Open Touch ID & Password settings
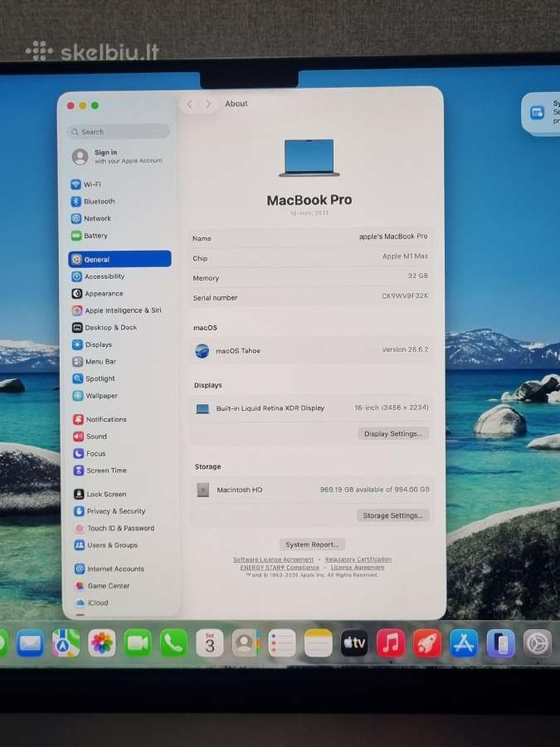 tap(114, 529)
